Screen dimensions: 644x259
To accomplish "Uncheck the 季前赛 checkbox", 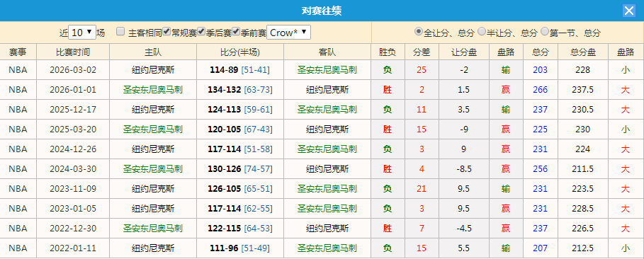I will click(236, 32).
